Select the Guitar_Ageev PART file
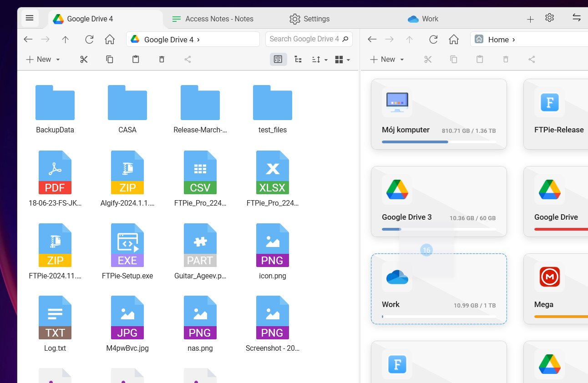The image size is (588, 383). pyautogui.click(x=200, y=251)
